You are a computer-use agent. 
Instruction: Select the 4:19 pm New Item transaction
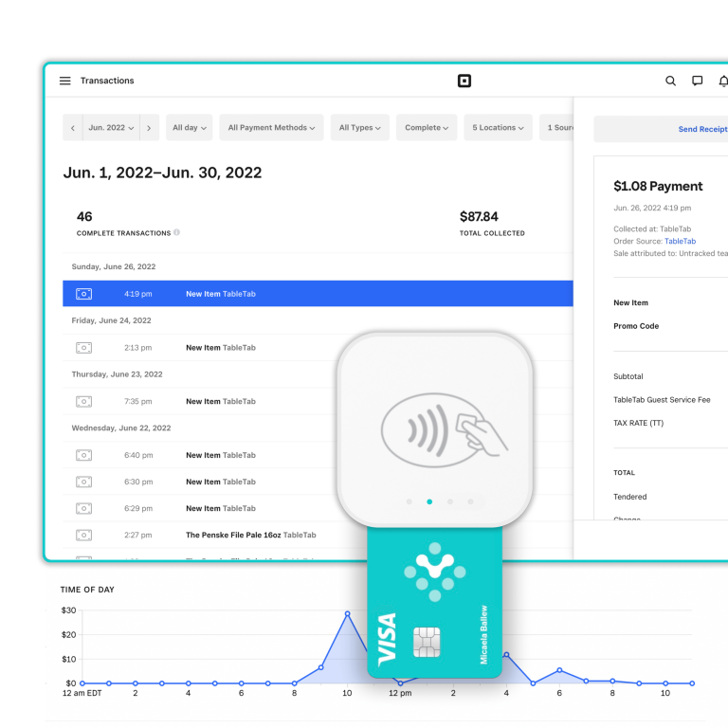[x=318, y=294]
